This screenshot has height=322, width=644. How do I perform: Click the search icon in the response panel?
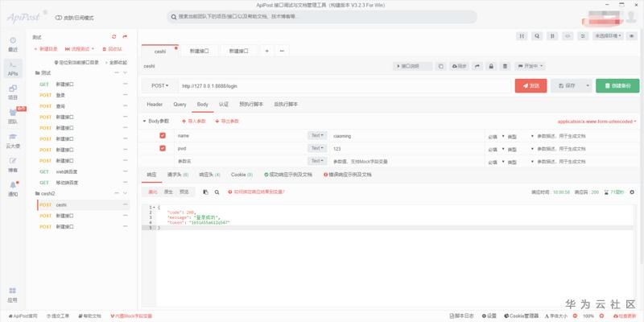pyautogui.click(x=217, y=192)
